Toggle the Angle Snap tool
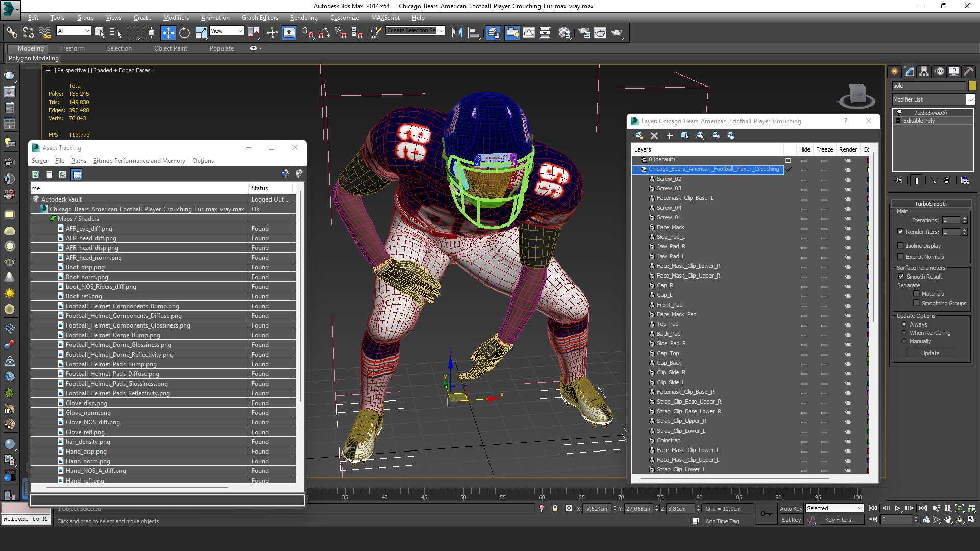The width and height of the screenshot is (980, 551). pos(325,33)
